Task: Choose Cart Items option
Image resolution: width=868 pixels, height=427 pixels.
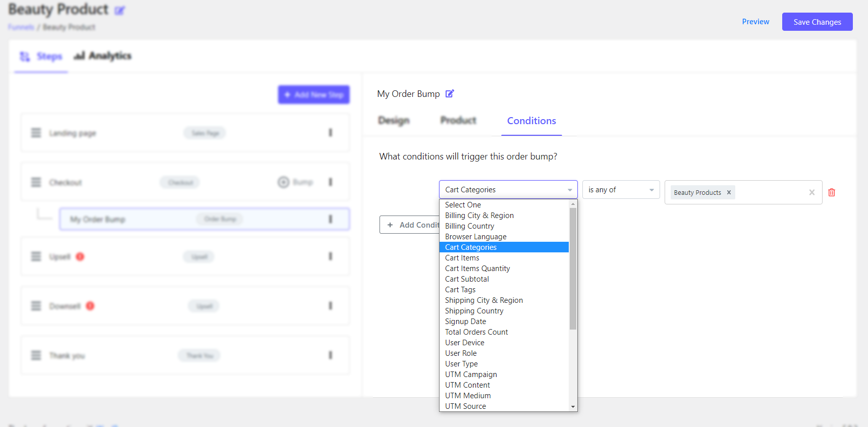Action: tap(504, 258)
